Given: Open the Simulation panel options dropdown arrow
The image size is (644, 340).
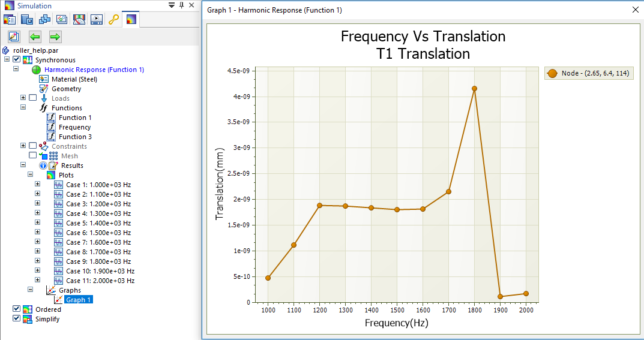Looking at the screenshot, I should pyautogui.click(x=172, y=5).
